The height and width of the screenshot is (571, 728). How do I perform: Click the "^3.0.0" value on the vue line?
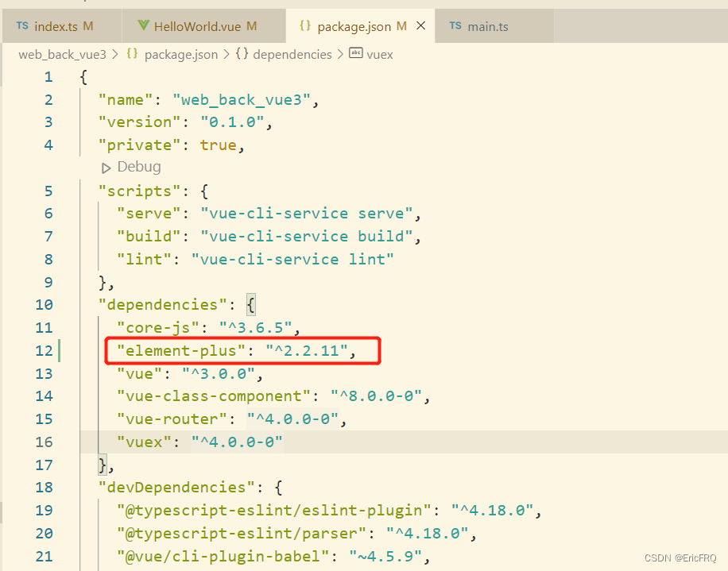point(219,373)
